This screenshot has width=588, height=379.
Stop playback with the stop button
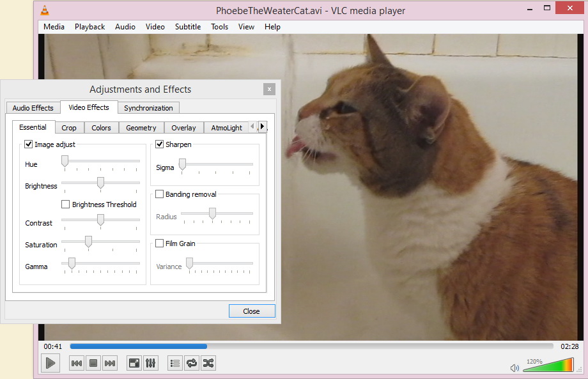[93, 363]
